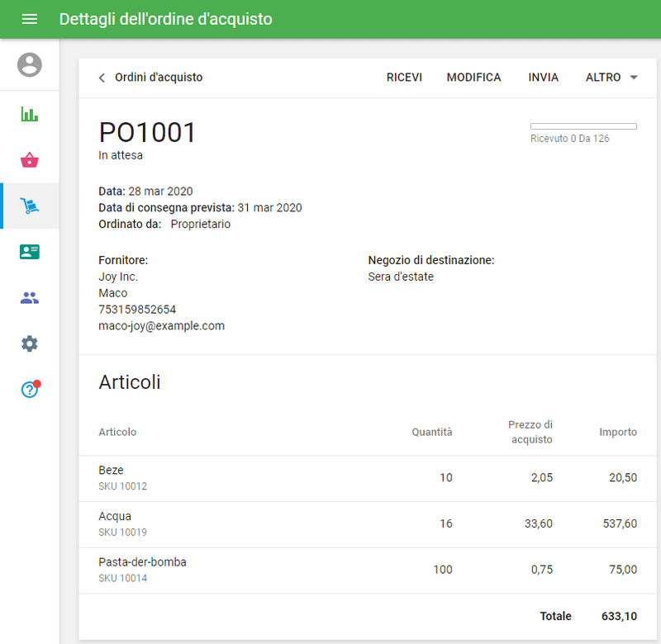
Task: Select the Acqua item row
Action: point(368,524)
